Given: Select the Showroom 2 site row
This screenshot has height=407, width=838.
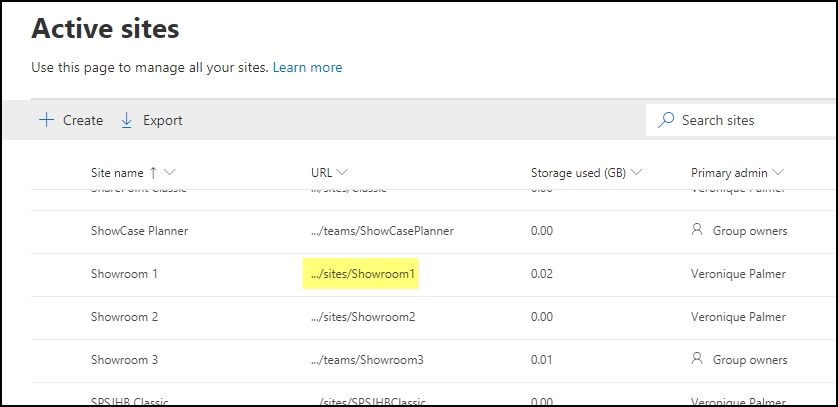Looking at the screenshot, I should tap(124, 316).
